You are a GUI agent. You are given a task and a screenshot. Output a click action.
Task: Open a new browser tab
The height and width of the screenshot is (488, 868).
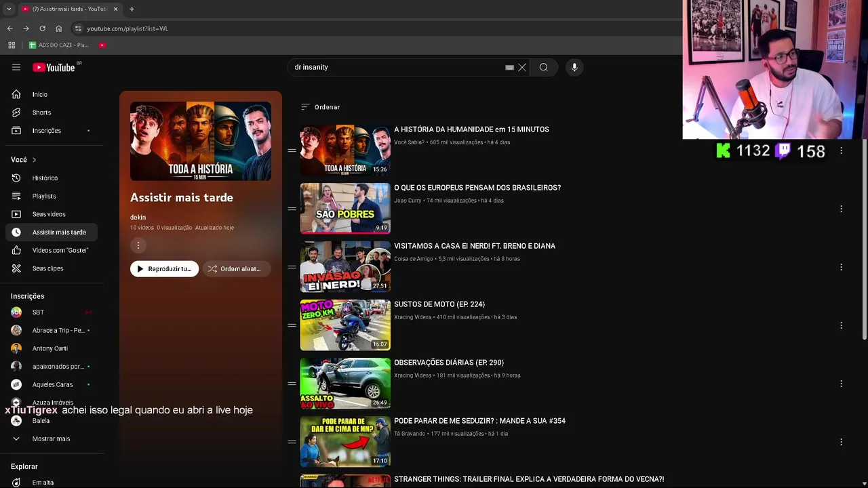pyautogui.click(x=132, y=9)
